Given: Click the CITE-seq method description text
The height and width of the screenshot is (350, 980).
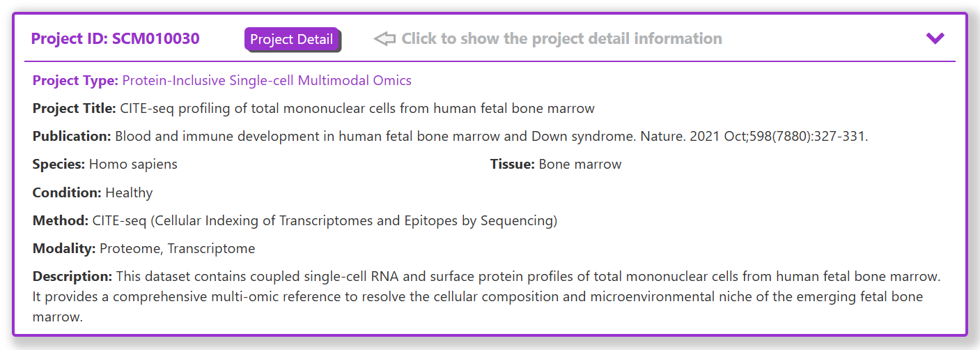Looking at the screenshot, I should coord(325,221).
